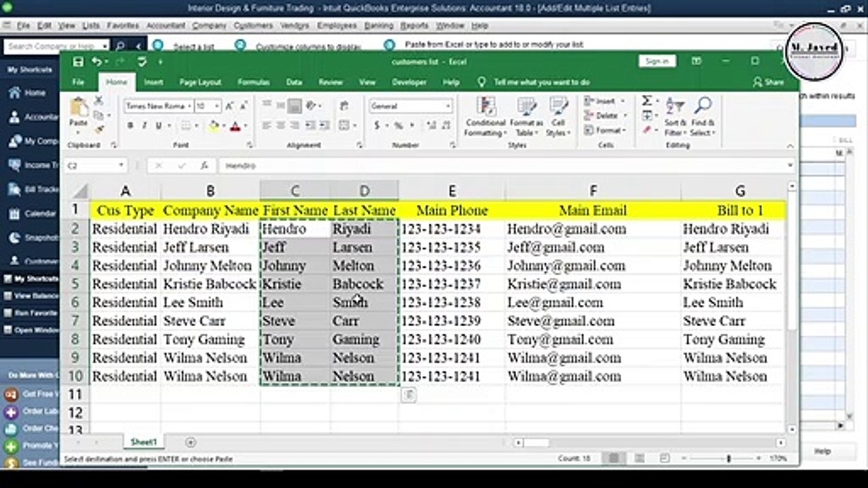Switch to the Page Layout tab
The height and width of the screenshot is (488, 868).
[x=200, y=82]
